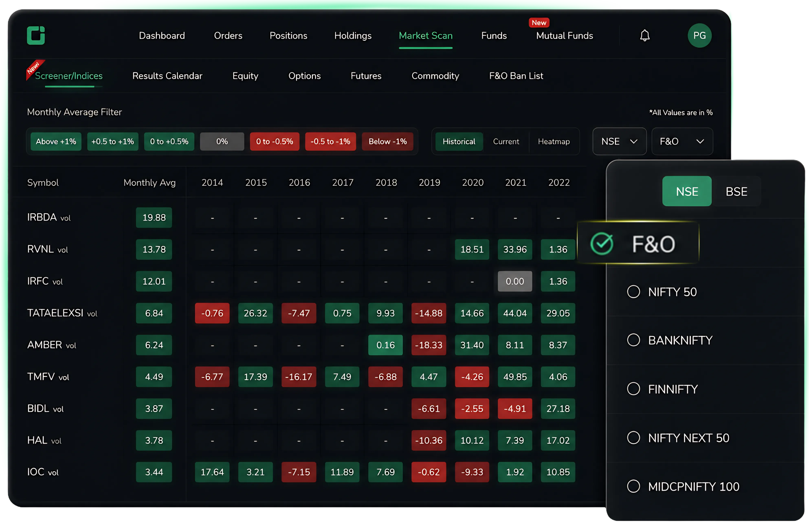
Task: Click the green app logo icon
Action: tap(36, 35)
